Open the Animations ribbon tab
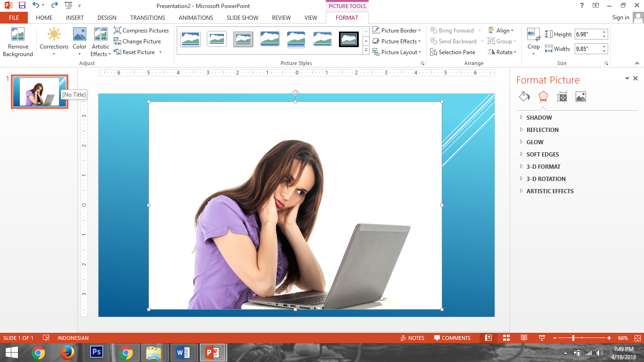Image resolution: width=644 pixels, height=362 pixels. pyautogui.click(x=196, y=18)
